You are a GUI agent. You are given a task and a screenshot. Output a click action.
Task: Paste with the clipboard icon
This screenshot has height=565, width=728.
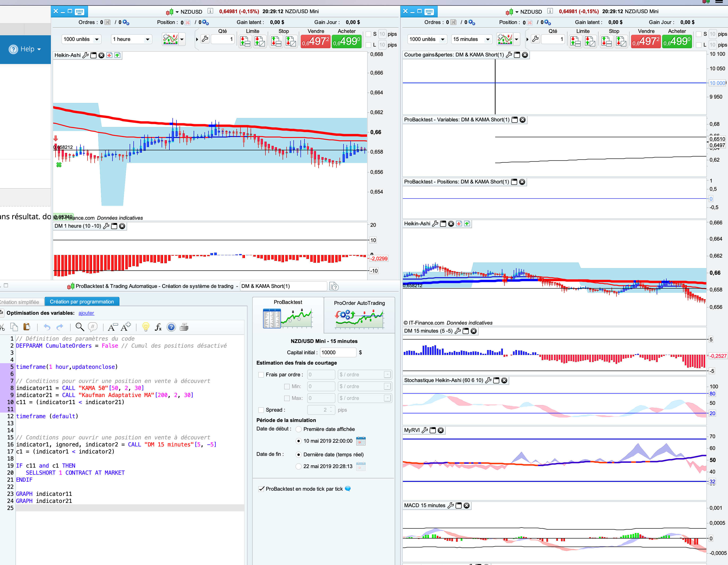(x=27, y=327)
